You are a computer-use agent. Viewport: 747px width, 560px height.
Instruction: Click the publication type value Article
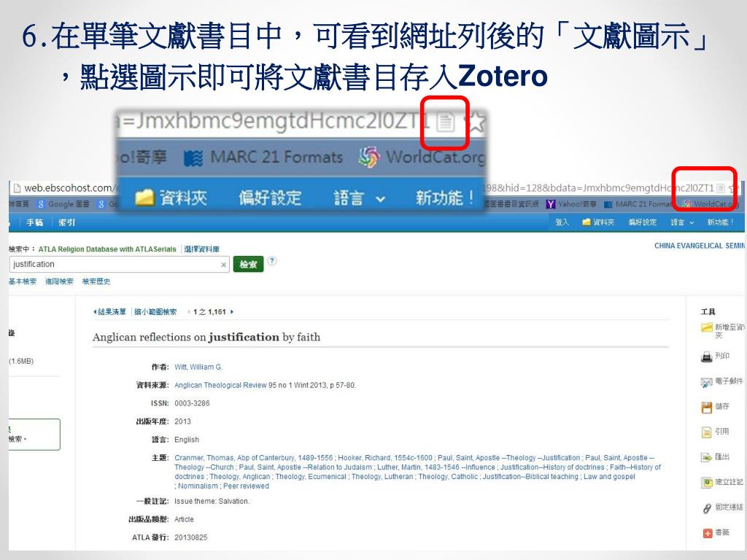(x=184, y=519)
